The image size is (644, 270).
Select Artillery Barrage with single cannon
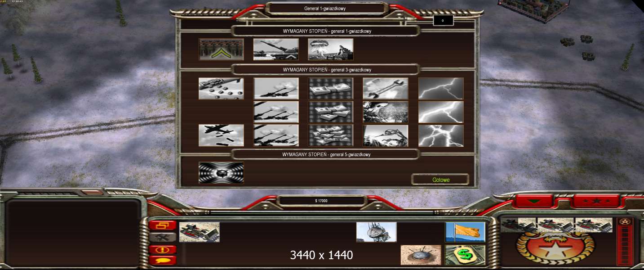click(276, 89)
